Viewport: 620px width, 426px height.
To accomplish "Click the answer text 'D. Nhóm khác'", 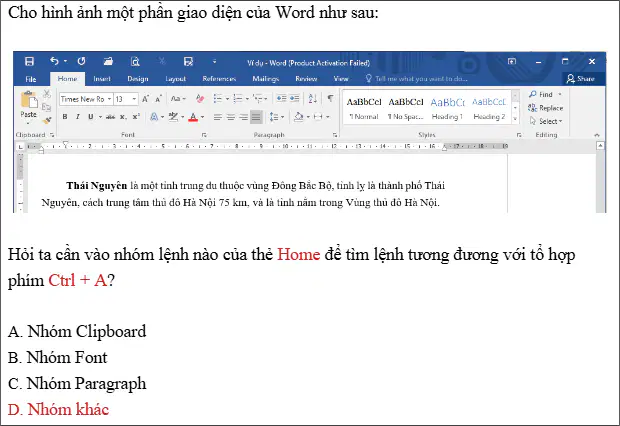I will [x=58, y=409].
